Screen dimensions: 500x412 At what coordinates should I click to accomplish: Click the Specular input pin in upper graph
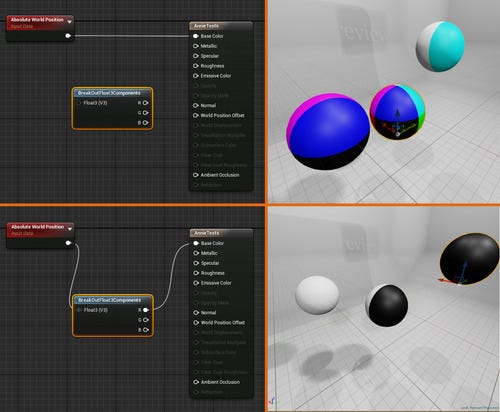pyautogui.click(x=196, y=56)
